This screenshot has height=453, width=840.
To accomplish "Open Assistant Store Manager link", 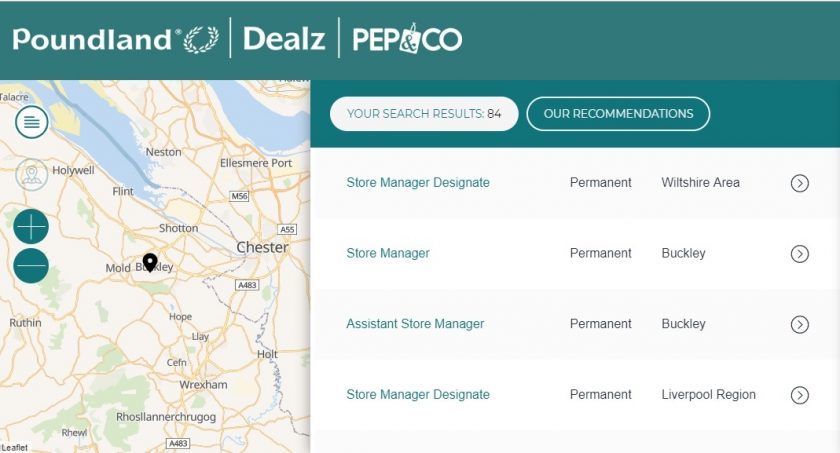I will pyautogui.click(x=415, y=324).
